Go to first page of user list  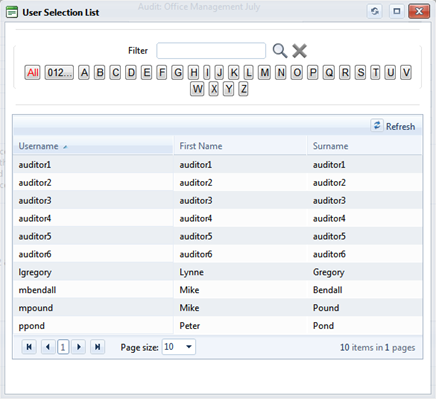click(29, 347)
